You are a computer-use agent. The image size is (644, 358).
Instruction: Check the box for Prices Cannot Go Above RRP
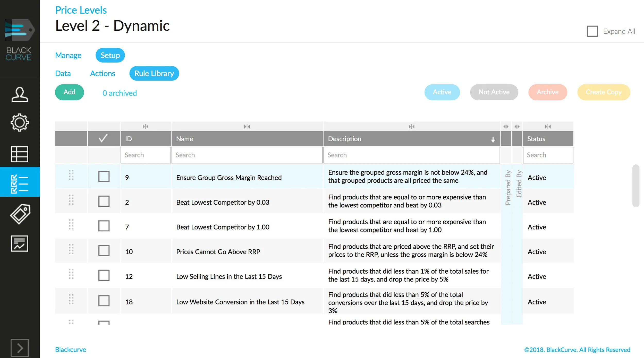tap(104, 250)
